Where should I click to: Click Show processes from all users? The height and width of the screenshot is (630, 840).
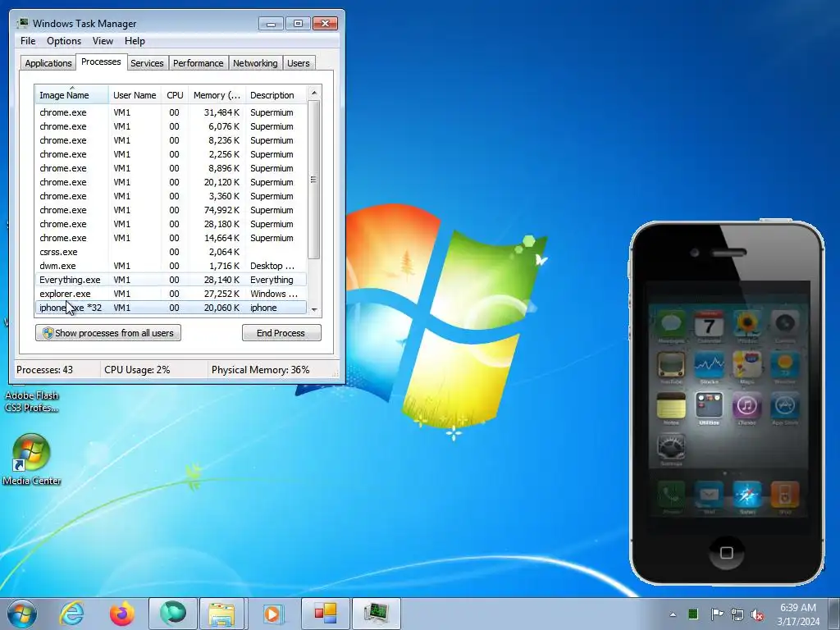tap(108, 333)
